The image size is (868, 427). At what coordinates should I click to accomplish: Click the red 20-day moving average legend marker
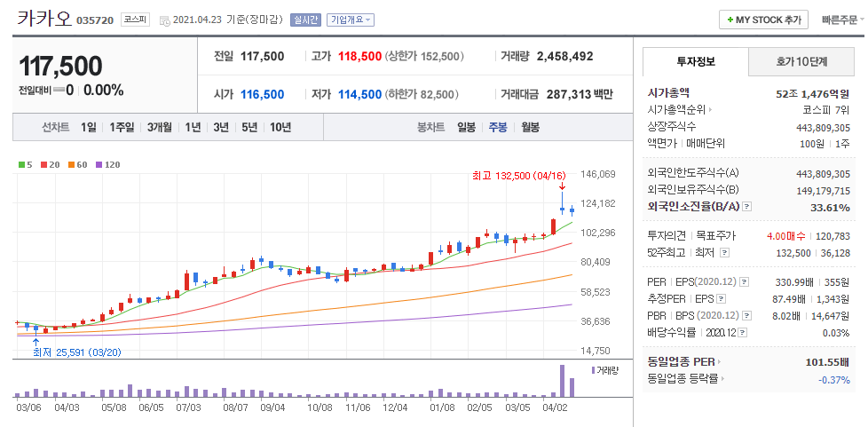tap(43, 164)
